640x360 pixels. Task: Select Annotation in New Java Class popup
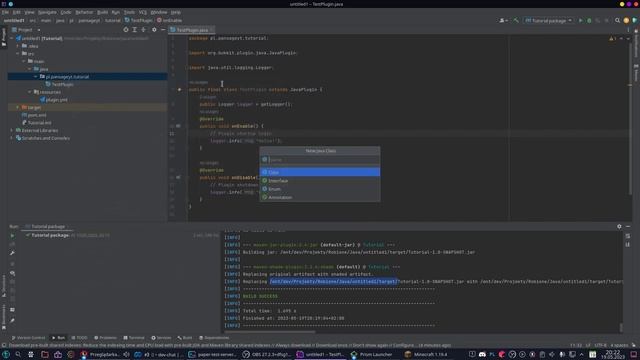(x=320, y=197)
